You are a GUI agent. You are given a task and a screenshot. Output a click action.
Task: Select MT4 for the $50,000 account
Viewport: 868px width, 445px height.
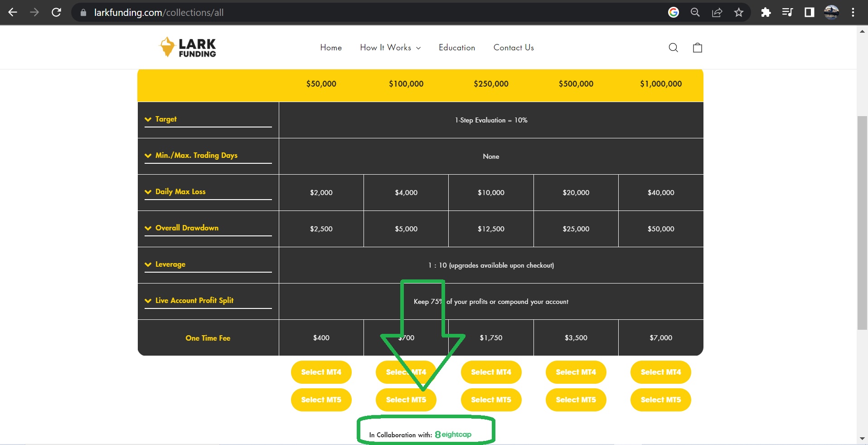tap(321, 372)
